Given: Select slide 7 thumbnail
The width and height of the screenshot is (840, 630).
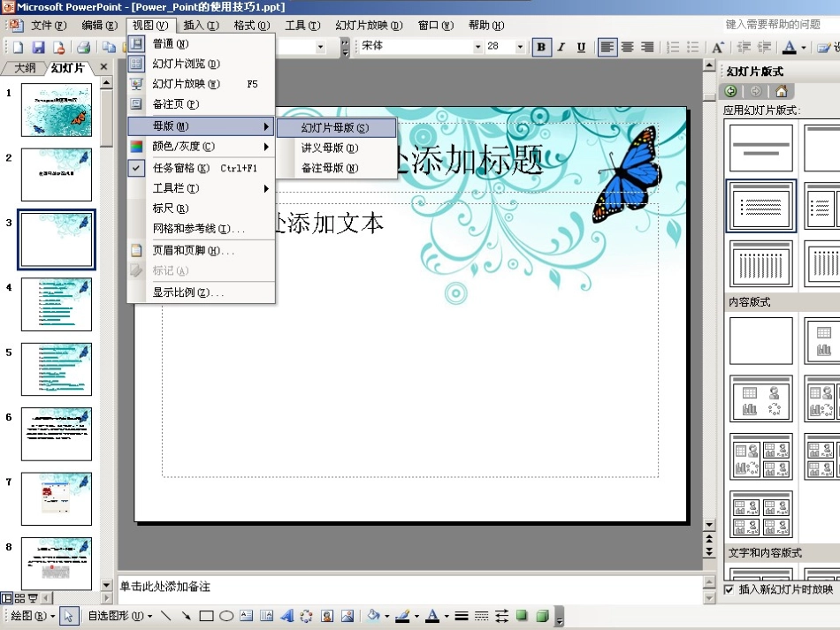Looking at the screenshot, I should click(57, 499).
